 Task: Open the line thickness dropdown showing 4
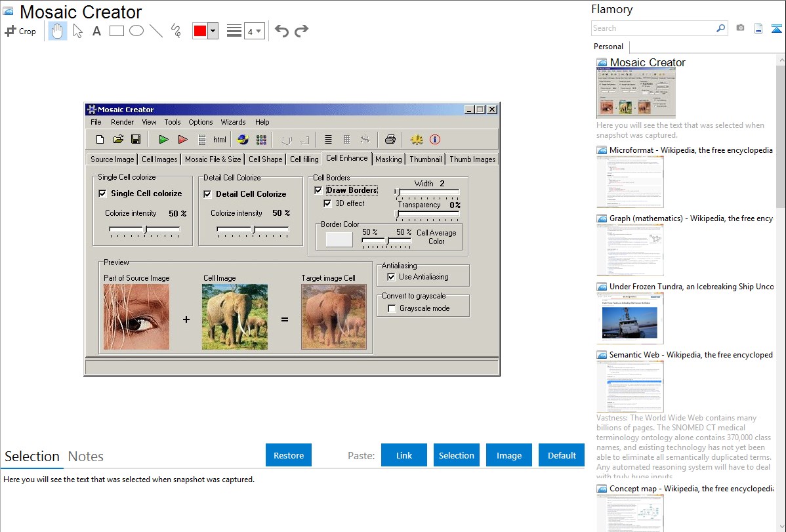click(x=254, y=31)
